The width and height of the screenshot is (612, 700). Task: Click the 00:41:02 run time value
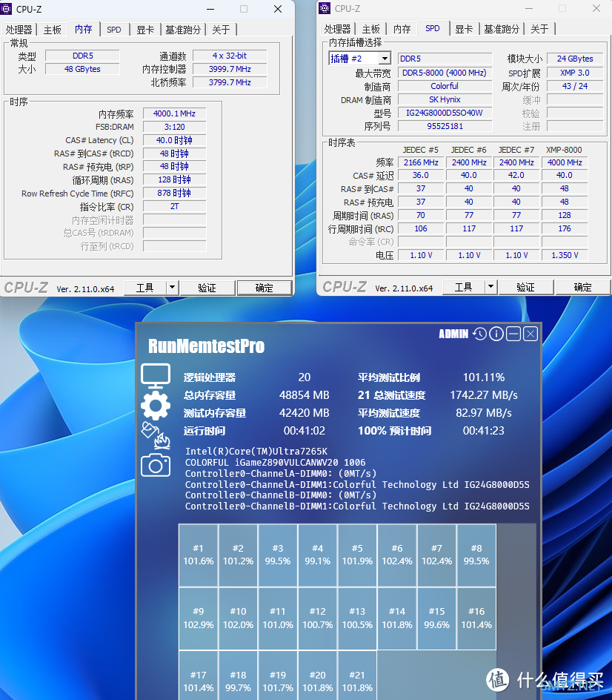click(305, 431)
